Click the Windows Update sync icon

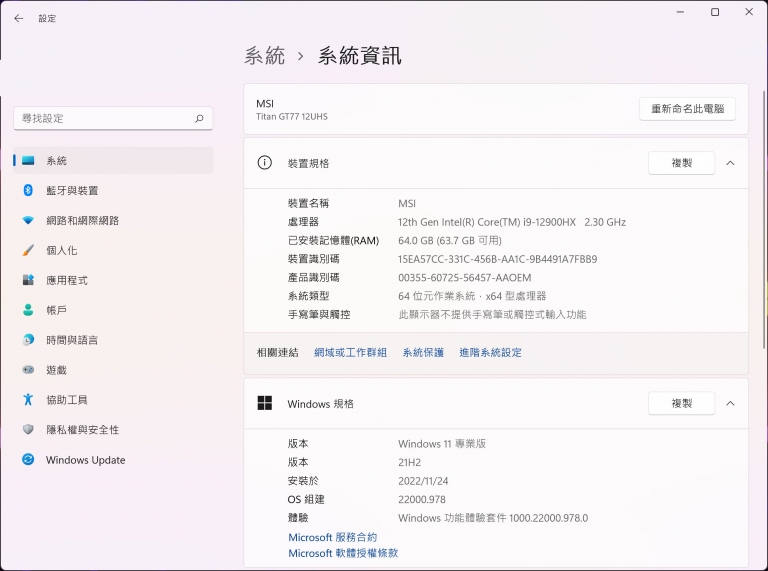pos(28,459)
